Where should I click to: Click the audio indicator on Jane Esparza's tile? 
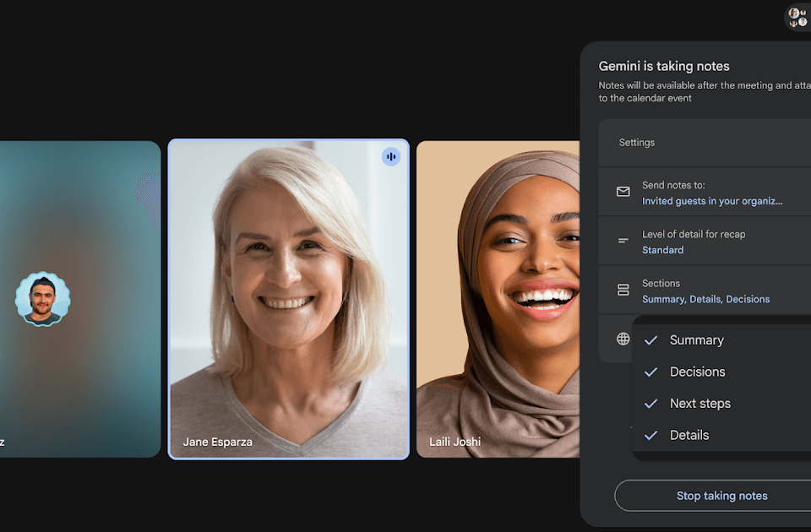pyautogui.click(x=390, y=156)
